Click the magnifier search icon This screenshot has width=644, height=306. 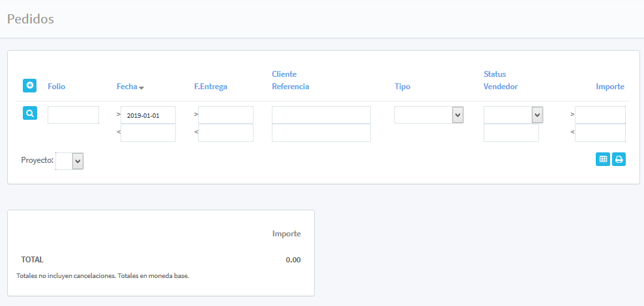click(x=29, y=113)
